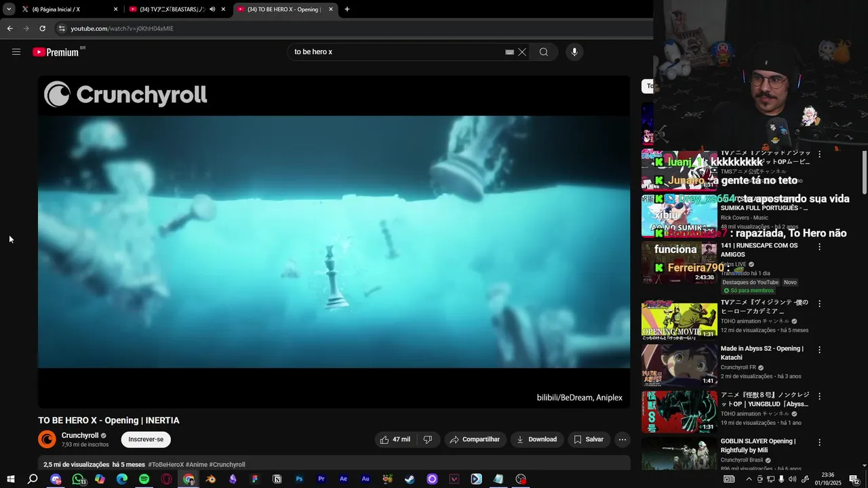The height and width of the screenshot is (488, 868).
Task: Click the #Anime hashtag in the description
Action: tap(197, 465)
